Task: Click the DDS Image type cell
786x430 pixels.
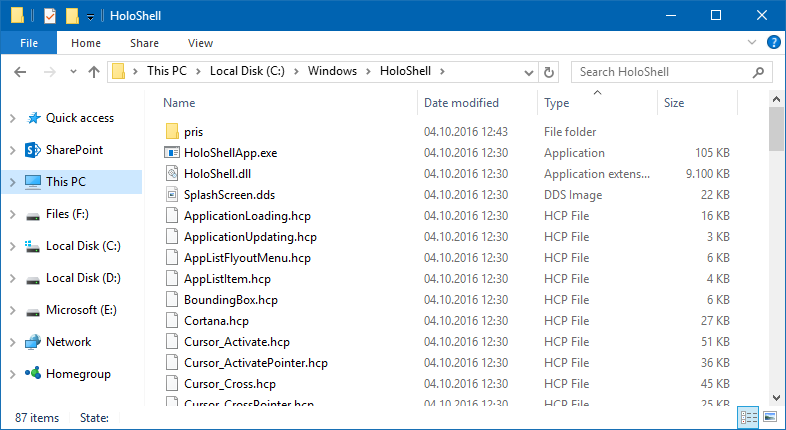Action: (573, 195)
